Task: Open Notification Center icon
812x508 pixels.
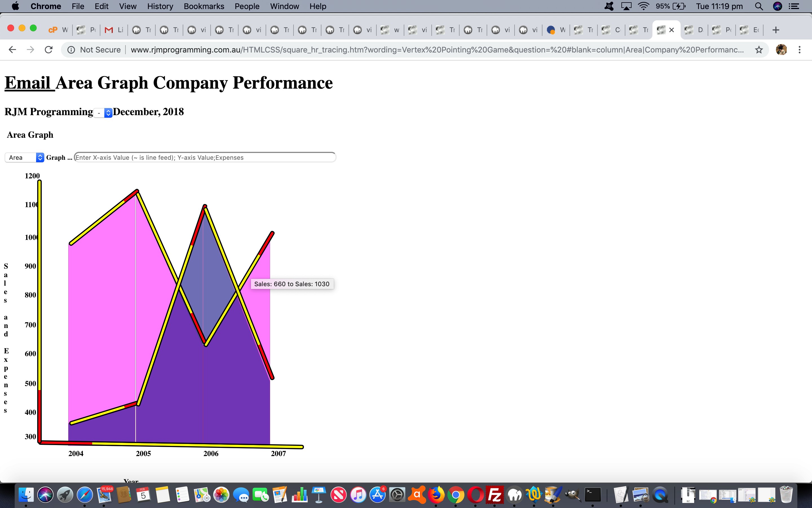Action: [794, 6]
